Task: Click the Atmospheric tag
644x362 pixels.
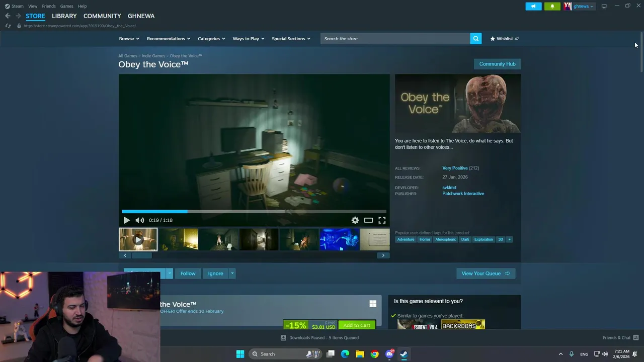Action: click(x=445, y=239)
